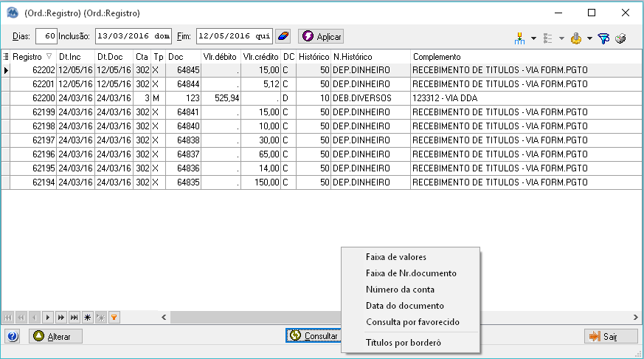Select Faixa de valores from popup menu
The height and width of the screenshot is (359, 644).
click(x=410, y=257)
